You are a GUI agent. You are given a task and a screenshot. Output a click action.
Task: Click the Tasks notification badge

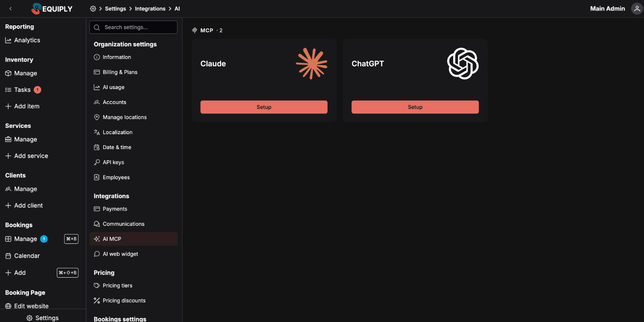(37, 90)
